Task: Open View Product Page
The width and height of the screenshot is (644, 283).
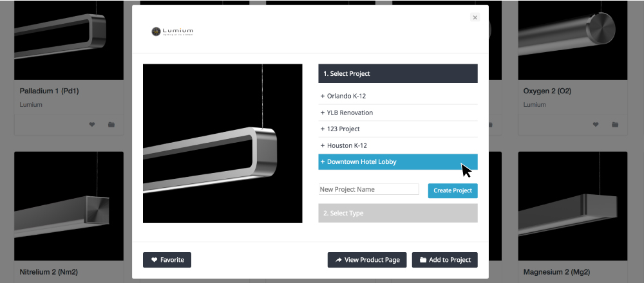Action: click(x=367, y=260)
